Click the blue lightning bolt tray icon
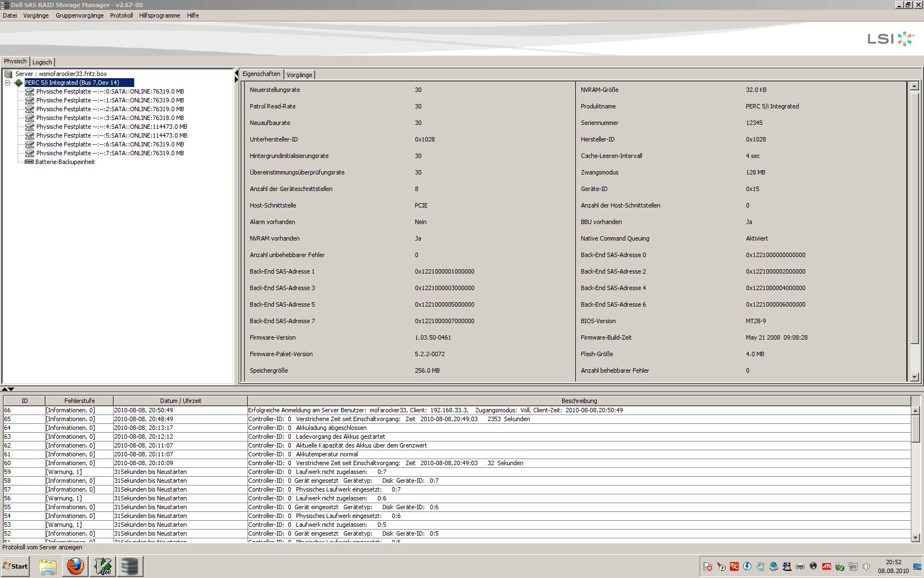 pos(747,566)
